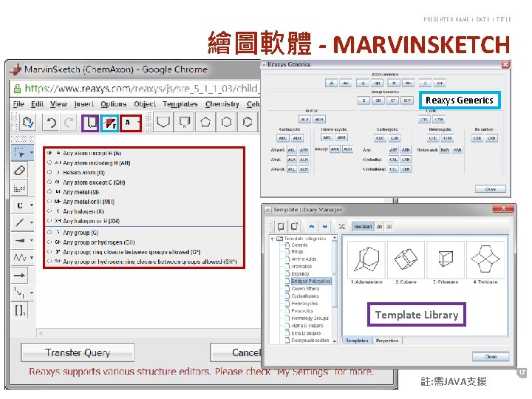The width and height of the screenshot is (532, 399).
Task: Click the text label insertion tool
Action: click(20, 188)
